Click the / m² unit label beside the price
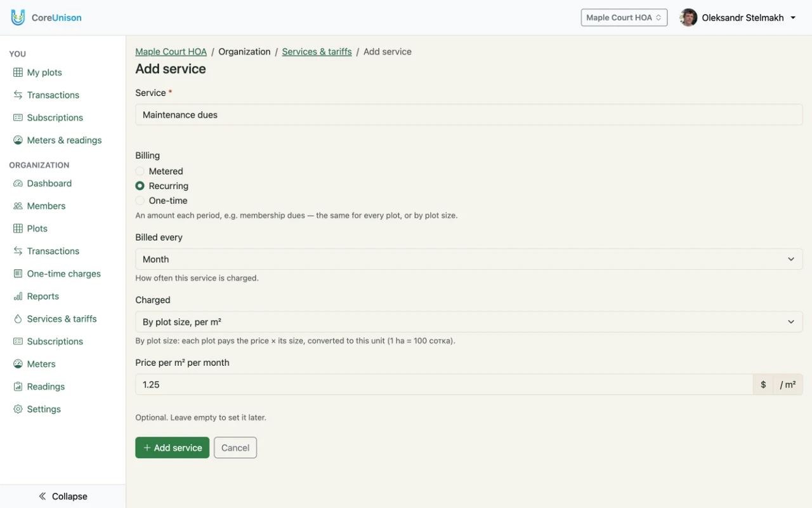 (x=788, y=385)
